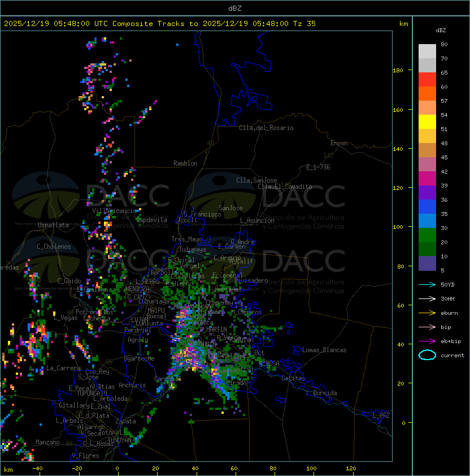Click the Agrelo label
This screenshot has width=470, height=476.
(138, 340)
